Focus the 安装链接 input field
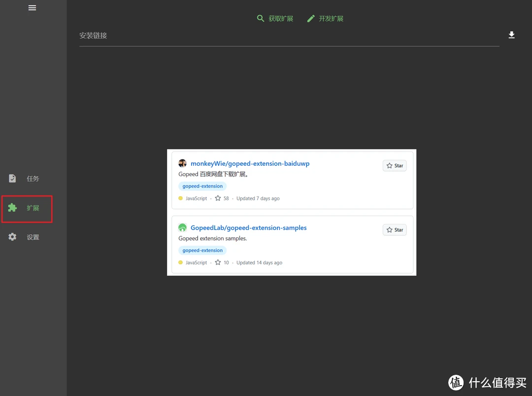Screen dimensions: 532x396 click(x=290, y=36)
